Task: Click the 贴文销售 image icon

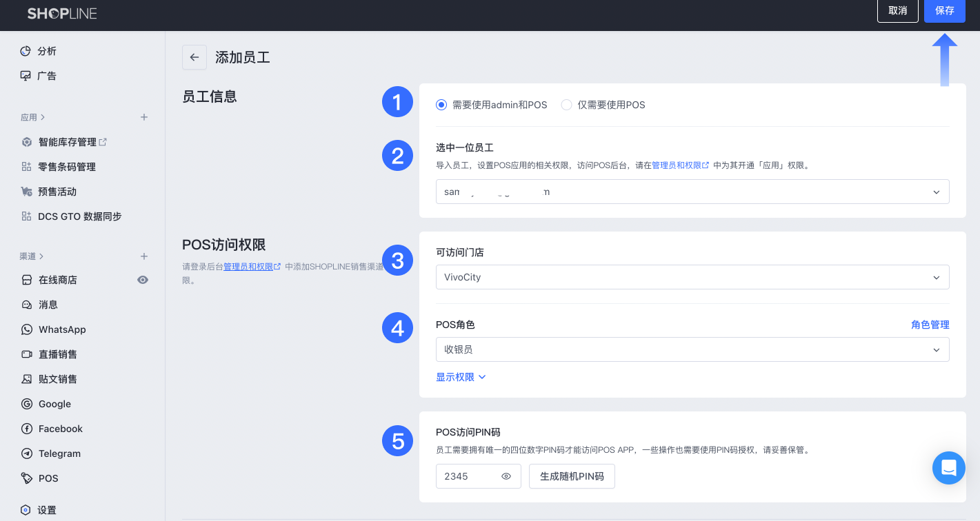Action: [27, 379]
